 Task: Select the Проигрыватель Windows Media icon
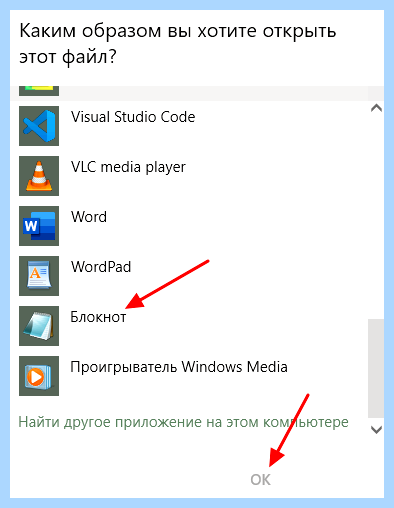pos(39,376)
